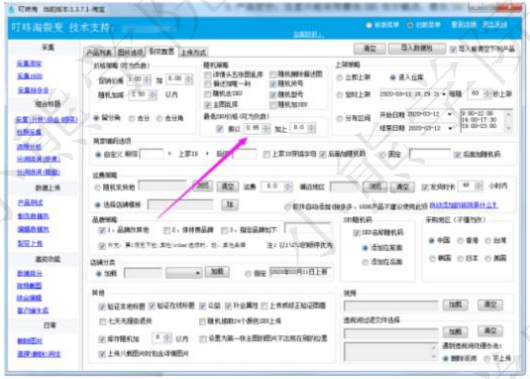Click the 发货时长 48 hours stepper

click(479, 186)
